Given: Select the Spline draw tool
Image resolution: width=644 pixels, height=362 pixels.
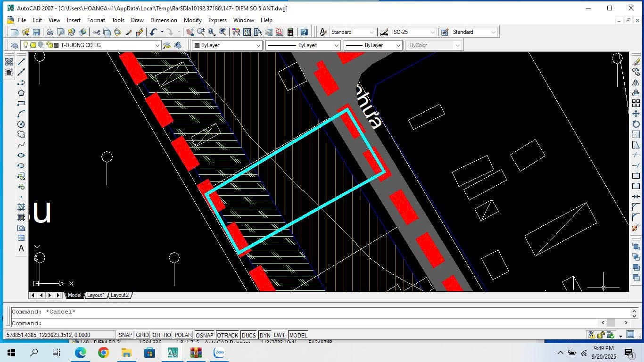Looking at the screenshot, I should pyautogui.click(x=21, y=145).
